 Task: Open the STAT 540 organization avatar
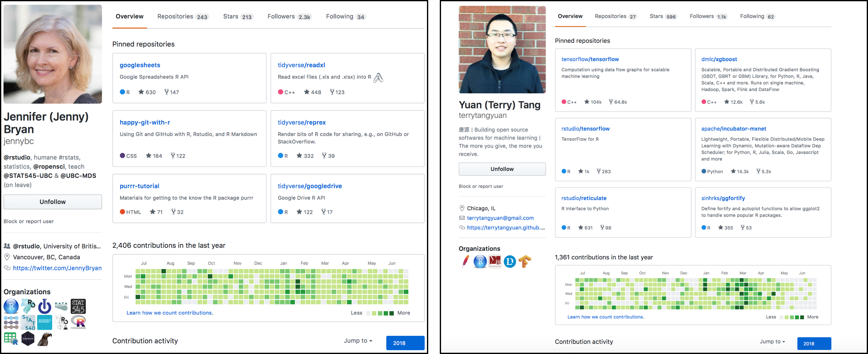(28, 323)
